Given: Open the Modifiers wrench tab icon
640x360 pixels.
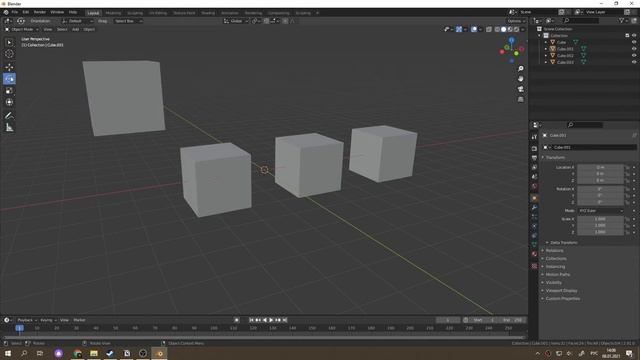Looking at the screenshot, I should [x=534, y=208].
